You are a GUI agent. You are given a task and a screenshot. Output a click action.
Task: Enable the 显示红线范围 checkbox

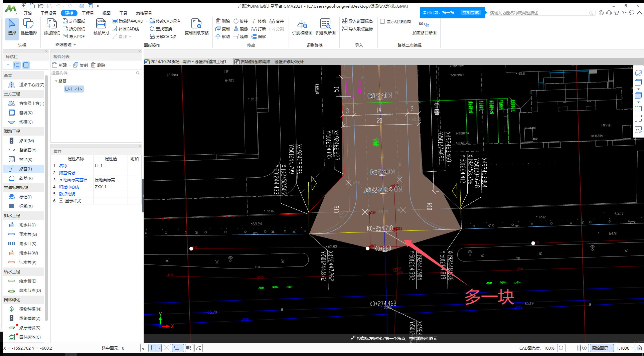(383, 21)
